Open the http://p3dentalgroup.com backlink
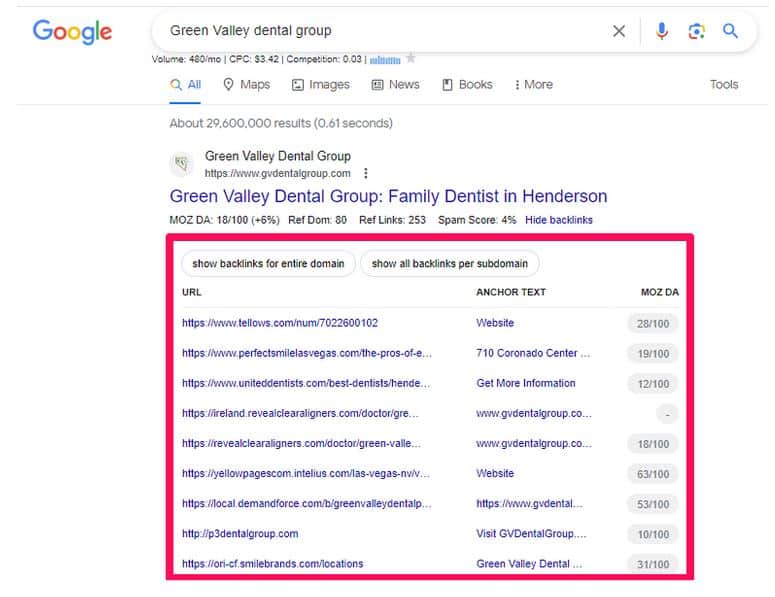This screenshot has width=775, height=597. tap(240, 534)
